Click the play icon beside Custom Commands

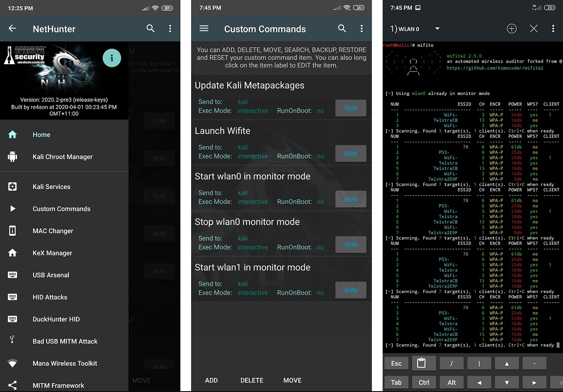click(x=13, y=209)
